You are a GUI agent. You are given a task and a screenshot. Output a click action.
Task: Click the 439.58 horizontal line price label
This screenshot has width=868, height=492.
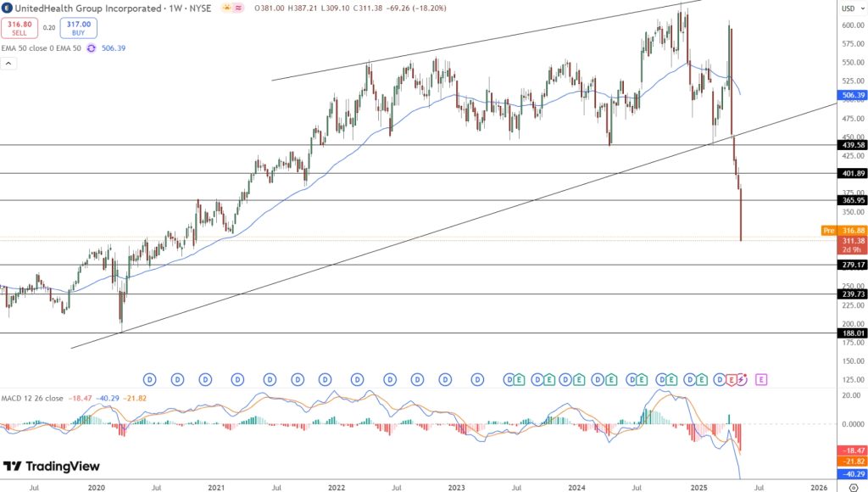[853, 145]
